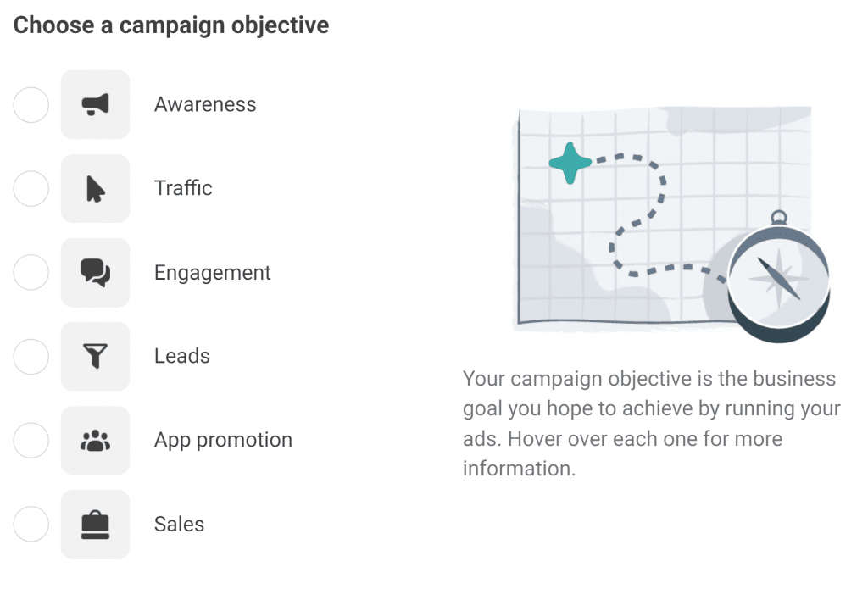Click the Leads objective label
This screenshot has width=868, height=589.
(x=182, y=356)
